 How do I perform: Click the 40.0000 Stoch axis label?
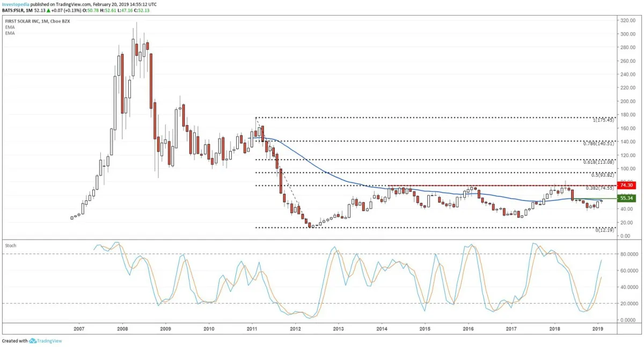(x=628, y=287)
